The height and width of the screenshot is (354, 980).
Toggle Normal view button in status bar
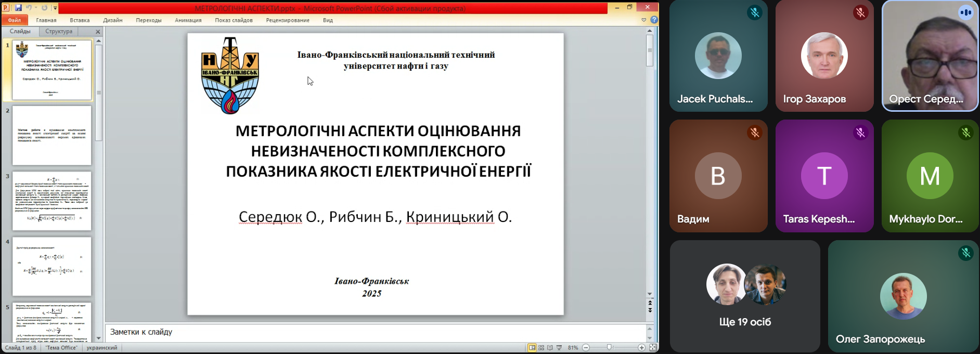(x=532, y=348)
